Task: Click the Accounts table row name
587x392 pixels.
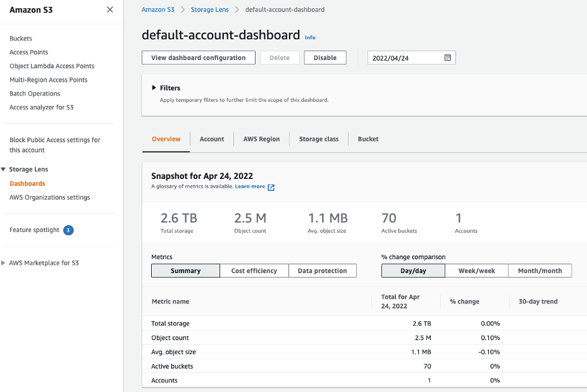Action: [164, 381]
